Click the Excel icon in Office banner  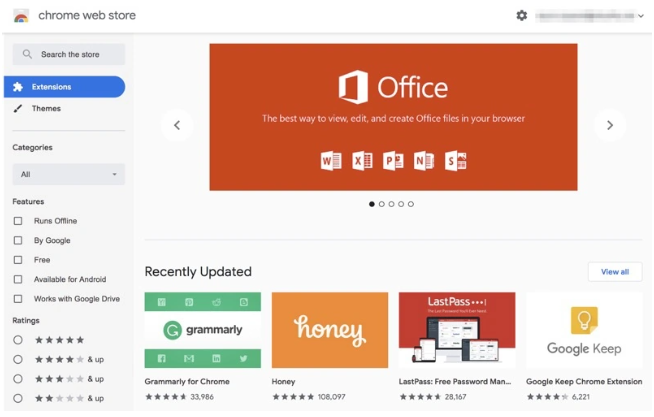tap(362, 161)
